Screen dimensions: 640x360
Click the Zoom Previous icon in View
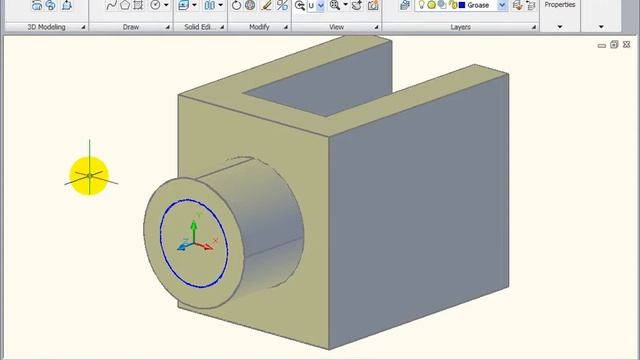click(x=300, y=5)
